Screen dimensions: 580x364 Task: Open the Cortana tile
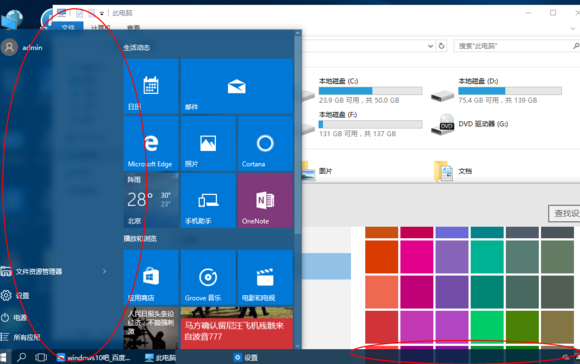265,143
